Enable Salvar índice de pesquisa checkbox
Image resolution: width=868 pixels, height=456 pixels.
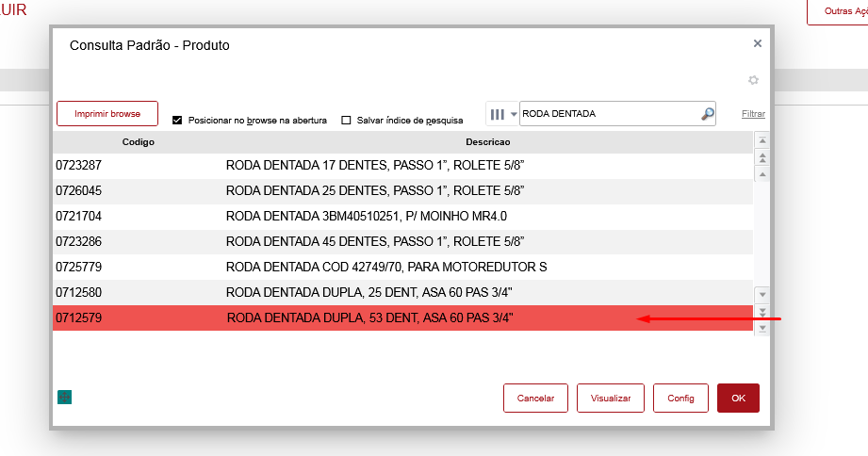point(346,121)
